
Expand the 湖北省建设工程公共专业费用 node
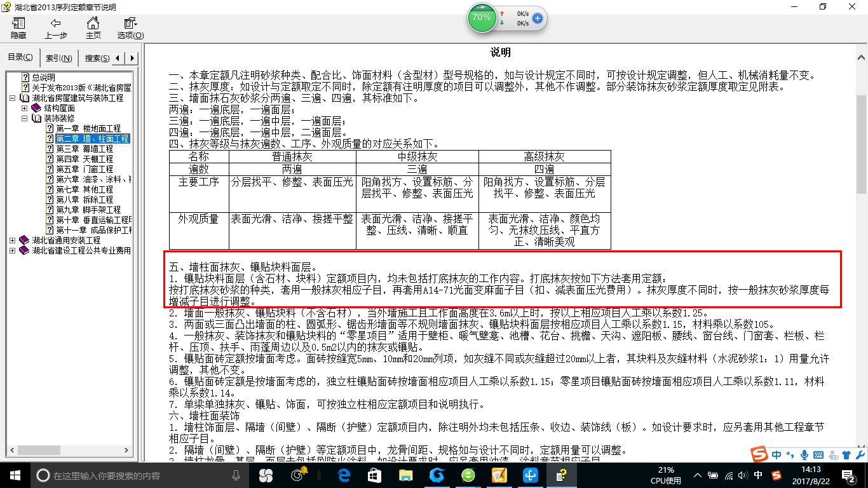(13, 250)
